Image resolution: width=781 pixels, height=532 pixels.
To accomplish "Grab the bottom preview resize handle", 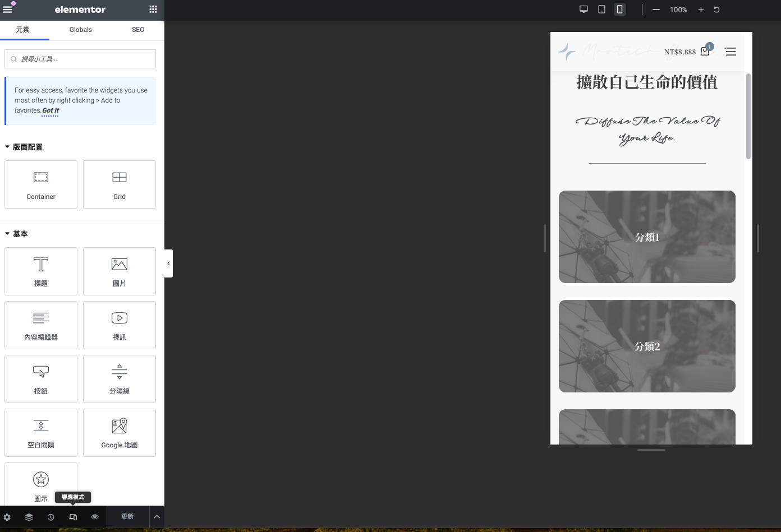I will pyautogui.click(x=651, y=450).
